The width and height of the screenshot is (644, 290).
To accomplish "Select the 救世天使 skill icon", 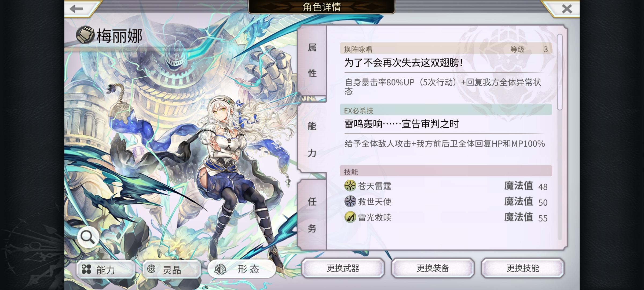I will (x=350, y=201).
